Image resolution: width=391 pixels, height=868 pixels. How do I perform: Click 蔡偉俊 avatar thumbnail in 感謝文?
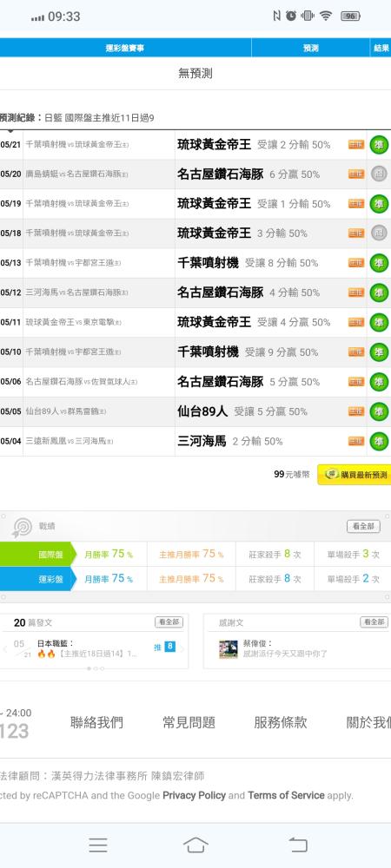point(229,649)
